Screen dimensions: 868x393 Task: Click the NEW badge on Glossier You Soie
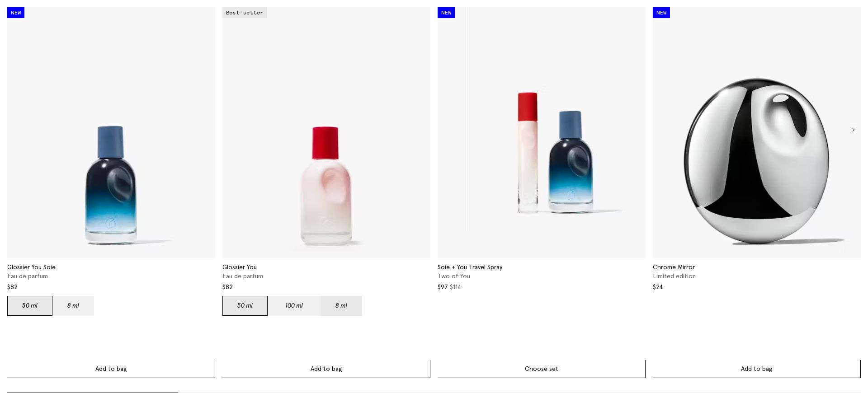pyautogui.click(x=15, y=13)
